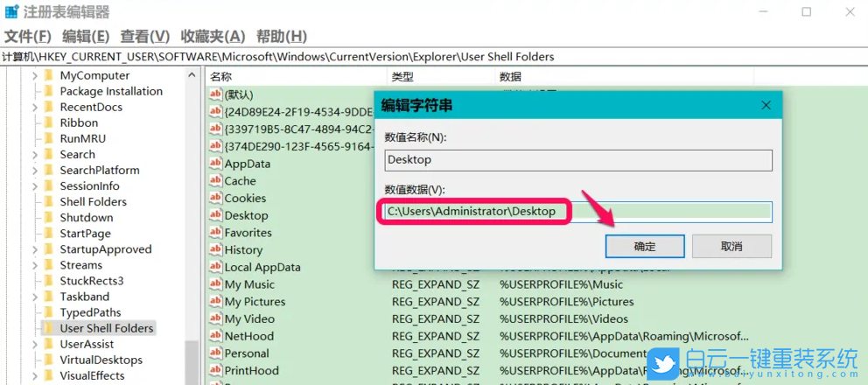Screen dimensions: 868x385
Task: Expand the MyComputer tree node
Action: pyautogui.click(x=35, y=76)
